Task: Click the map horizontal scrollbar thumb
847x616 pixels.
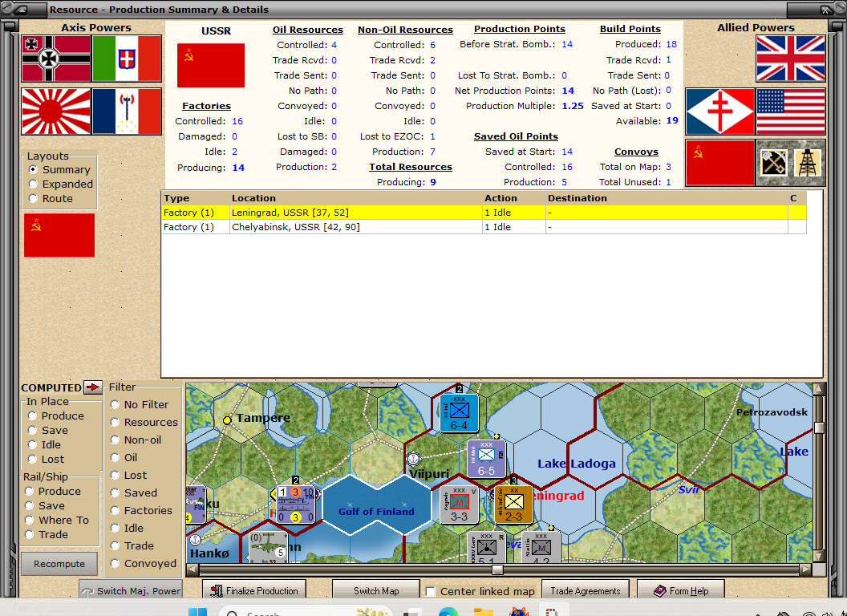Action: click(x=497, y=569)
